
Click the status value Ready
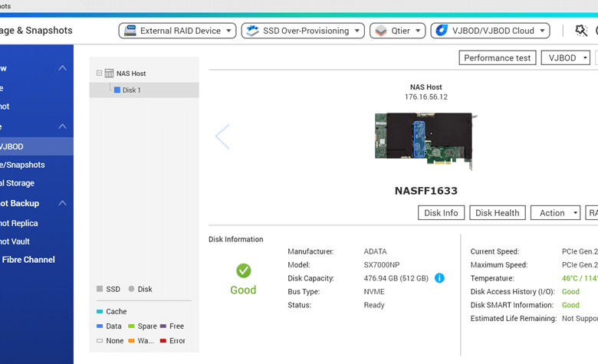374,305
